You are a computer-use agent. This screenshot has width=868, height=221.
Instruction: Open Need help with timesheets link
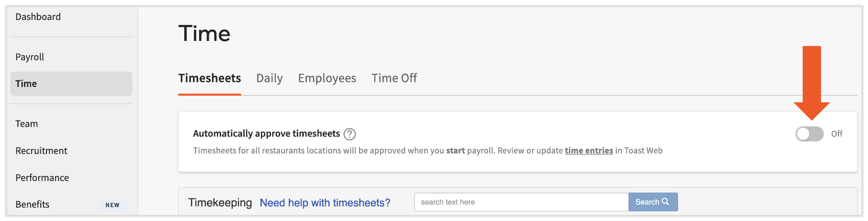pos(325,203)
